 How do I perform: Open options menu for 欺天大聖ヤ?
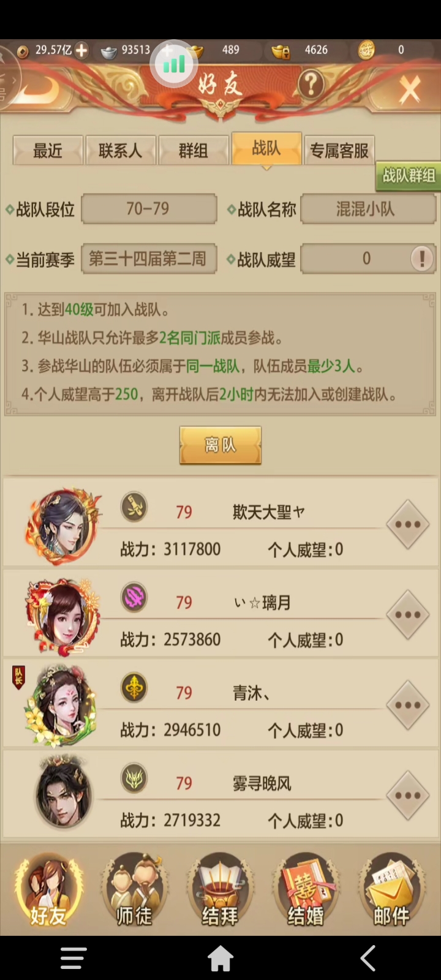click(x=408, y=525)
